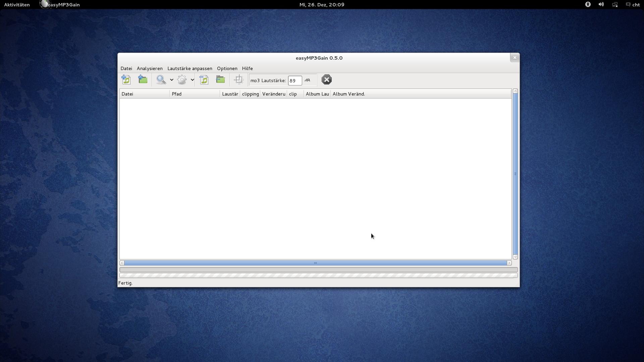
Task: Click the add folder icon in toolbar
Action: (143, 80)
